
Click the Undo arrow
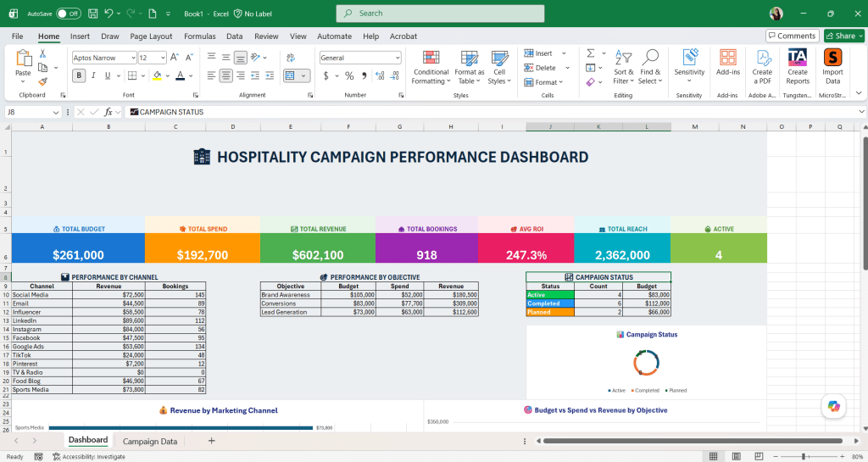click(109, 14)
